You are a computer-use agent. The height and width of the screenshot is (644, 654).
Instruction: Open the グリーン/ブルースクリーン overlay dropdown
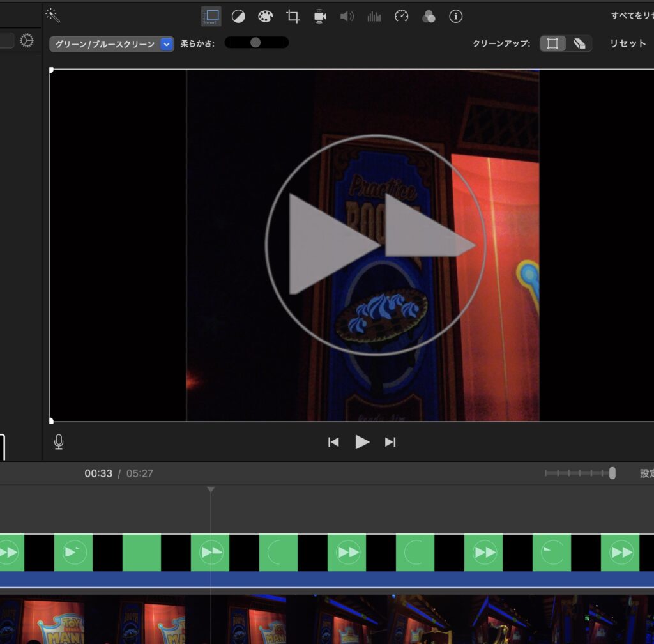[x=112, y=44]
